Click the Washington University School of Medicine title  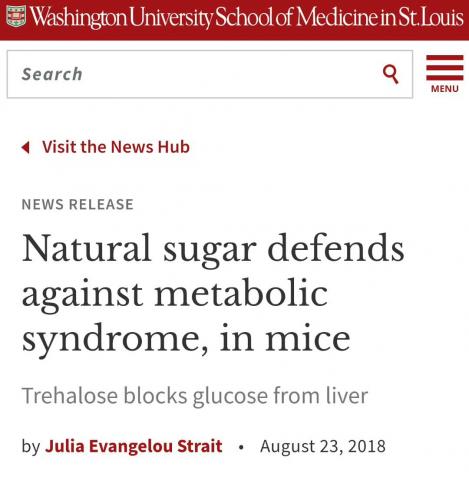click(x=247, y=17)
